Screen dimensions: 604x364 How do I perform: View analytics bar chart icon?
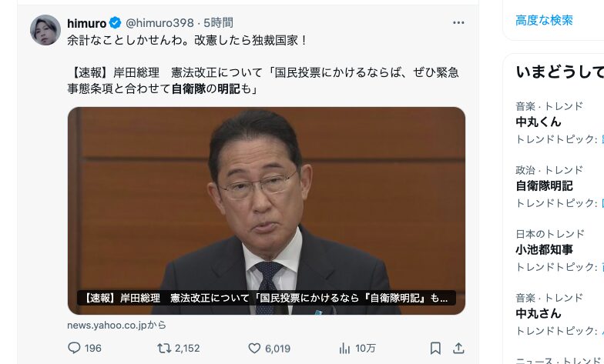tap(344, 348)
